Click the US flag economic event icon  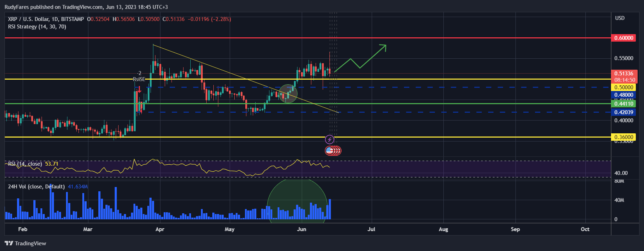point(329,151)
